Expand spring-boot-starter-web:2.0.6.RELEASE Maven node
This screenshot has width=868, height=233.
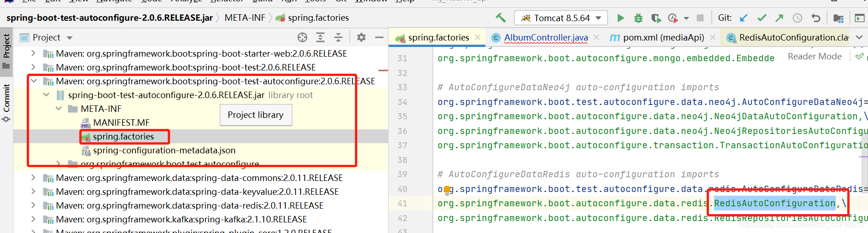coord(33,53)
